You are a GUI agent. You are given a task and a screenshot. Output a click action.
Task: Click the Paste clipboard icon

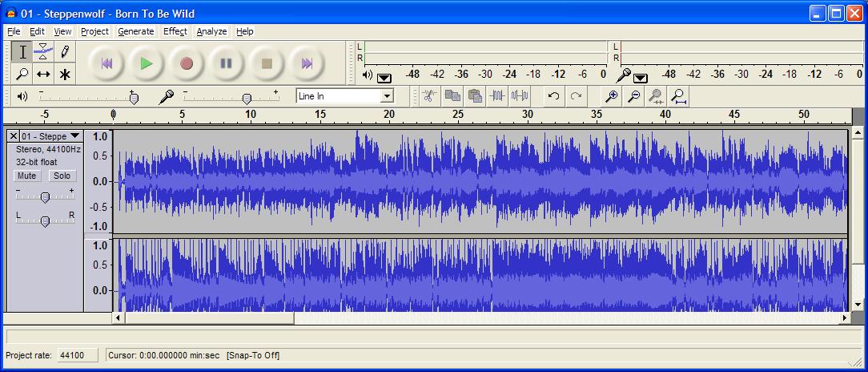475,96
